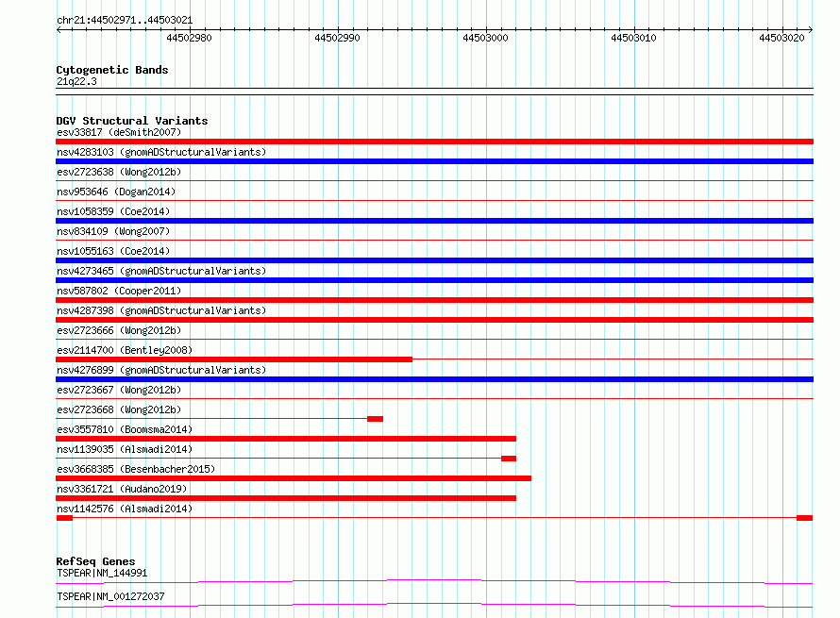
Task: Open variant nsv587802 (Cooper2011)
Action: point(119,291)
